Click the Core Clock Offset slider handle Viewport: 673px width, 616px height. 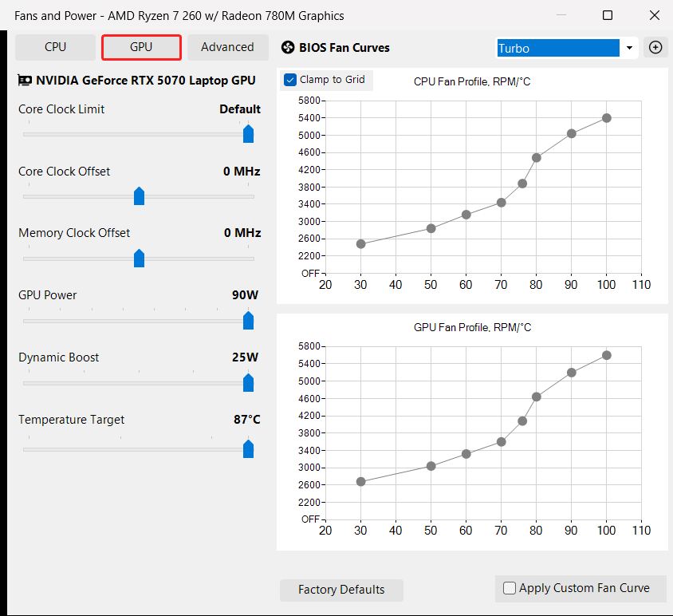139,195
